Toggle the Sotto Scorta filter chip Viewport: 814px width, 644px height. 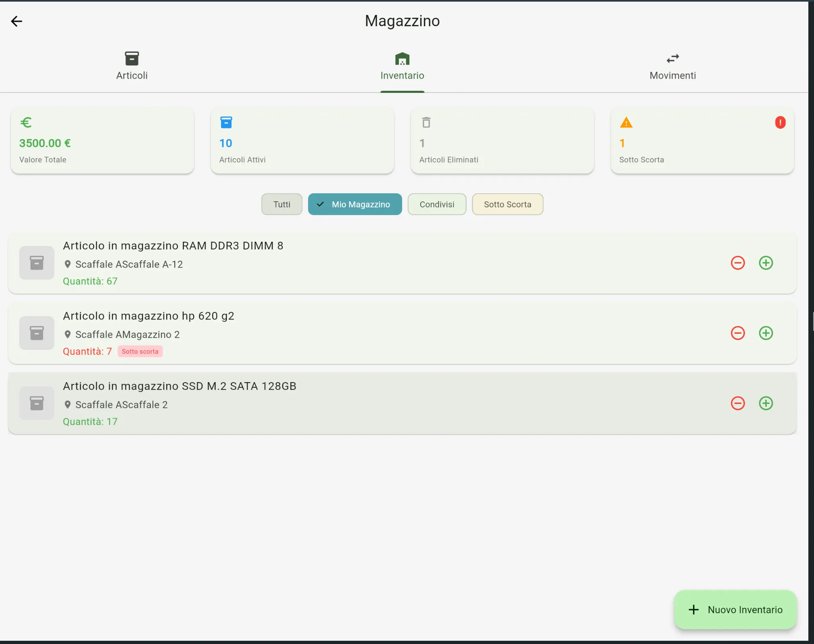point(507,205)
